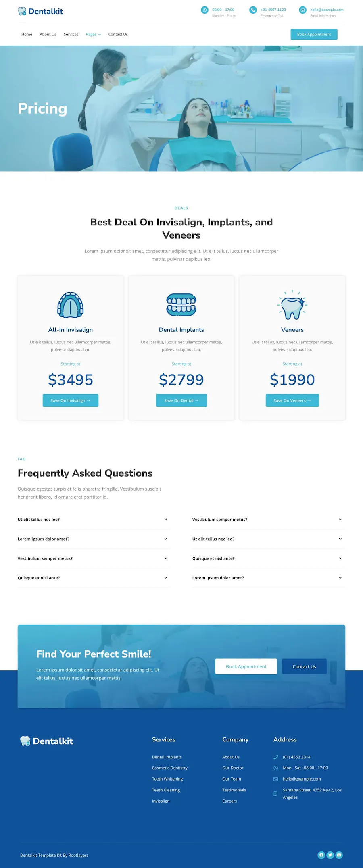Click the Save On Invisalign button
The image size is (363, 868).
click(x=71, y=400)
